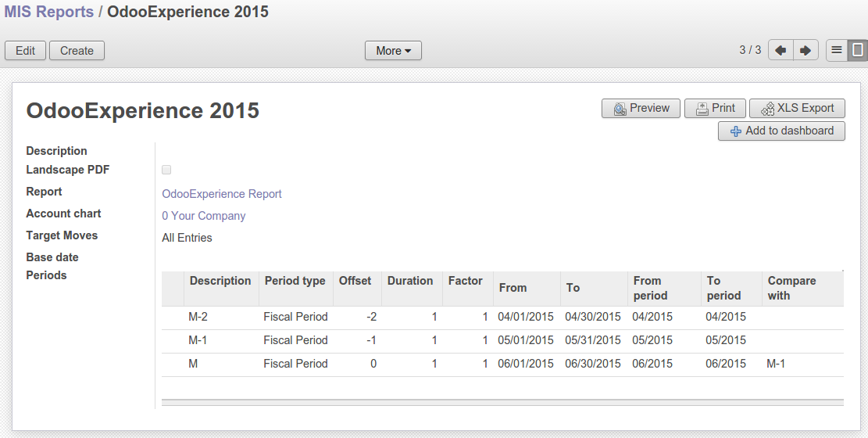
Task: Click the 06/30/2015 To date cell
Action: pyautogui.click(x=592, y=364)
